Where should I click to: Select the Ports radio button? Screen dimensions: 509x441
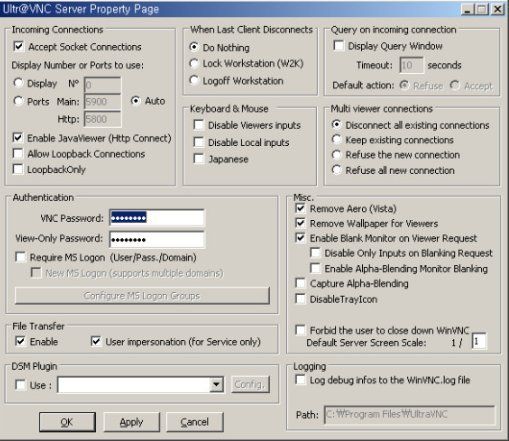pos(18,101)
